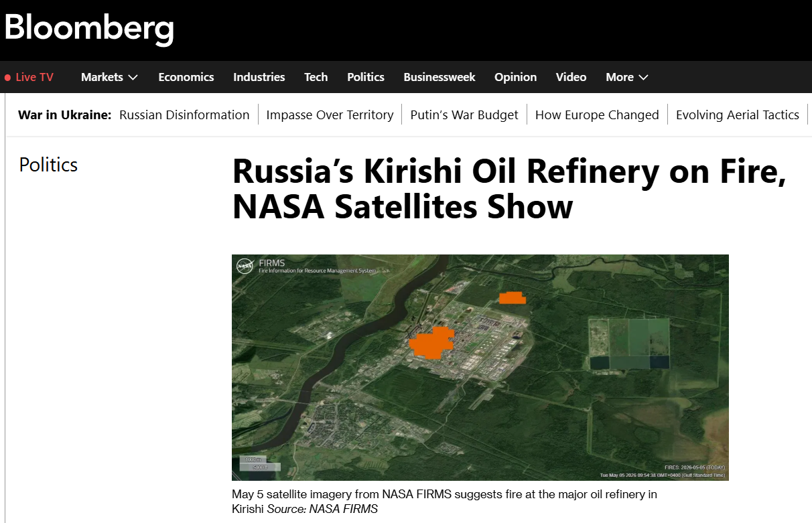This screenshot has height=523, width=812.
Task: Go to the Opinion section
Action: click(516, 77)
